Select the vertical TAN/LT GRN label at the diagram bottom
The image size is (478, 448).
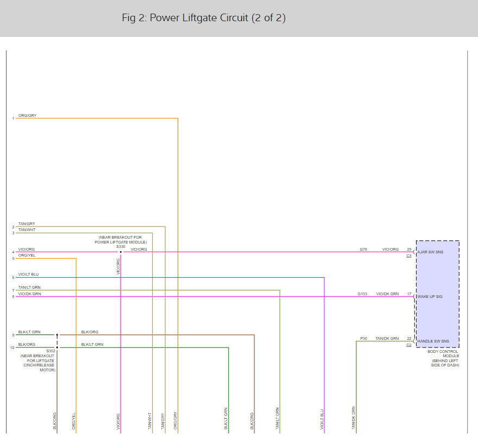coord(278,419)
